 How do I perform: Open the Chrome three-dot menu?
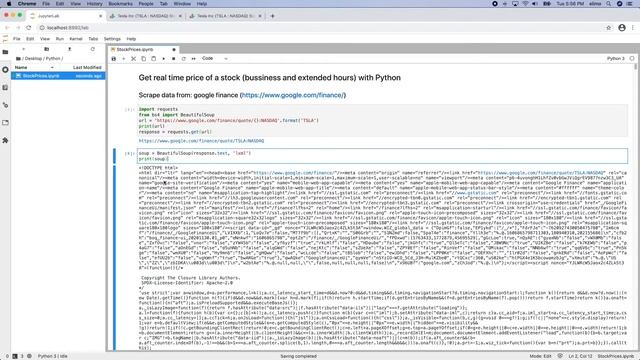[x=633, y=28]
